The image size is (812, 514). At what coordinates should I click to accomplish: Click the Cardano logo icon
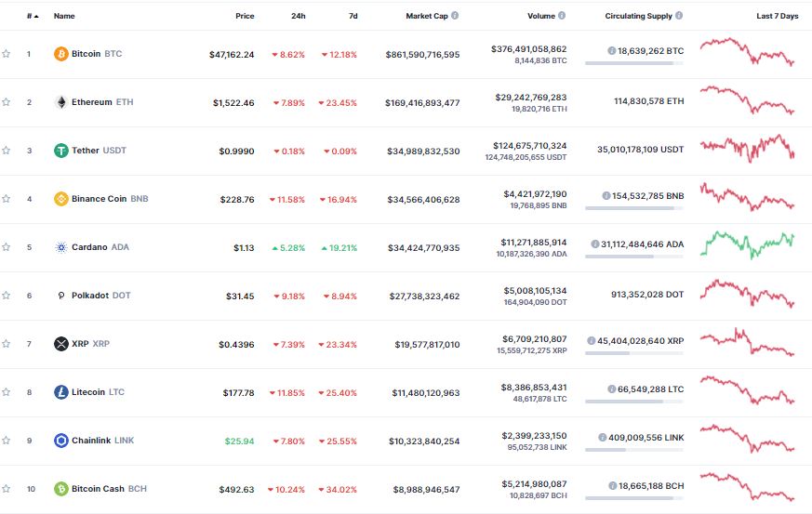click(x=61, y=247)
